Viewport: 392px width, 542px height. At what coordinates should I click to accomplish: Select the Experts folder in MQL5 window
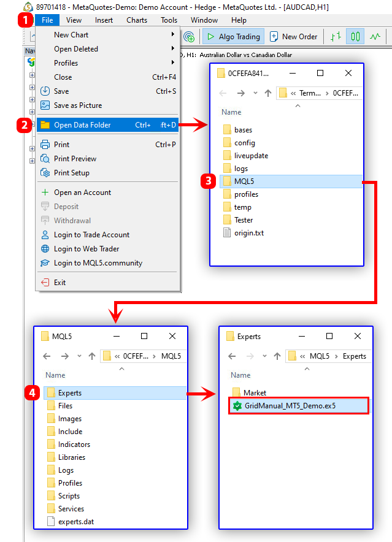(115, 392)
